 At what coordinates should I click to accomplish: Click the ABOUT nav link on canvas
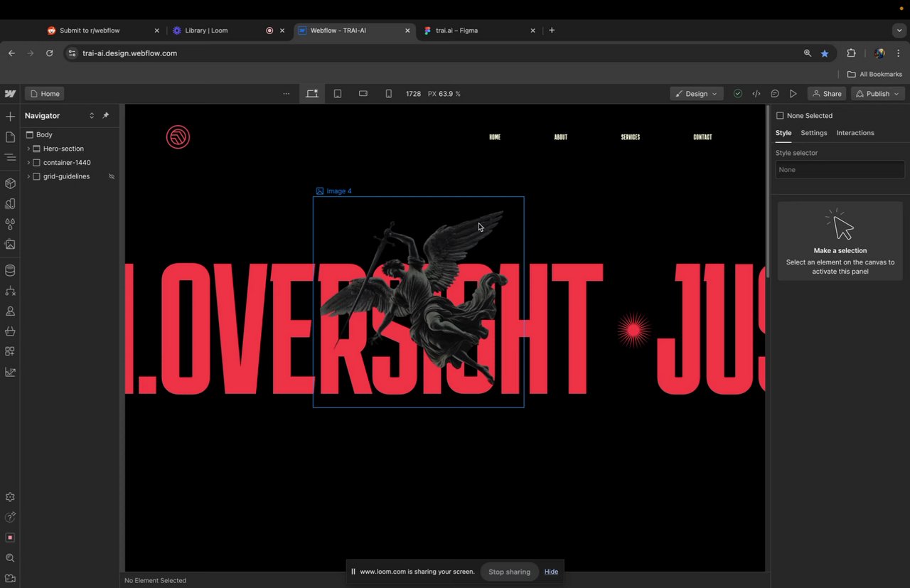click(x=561, y=137)
